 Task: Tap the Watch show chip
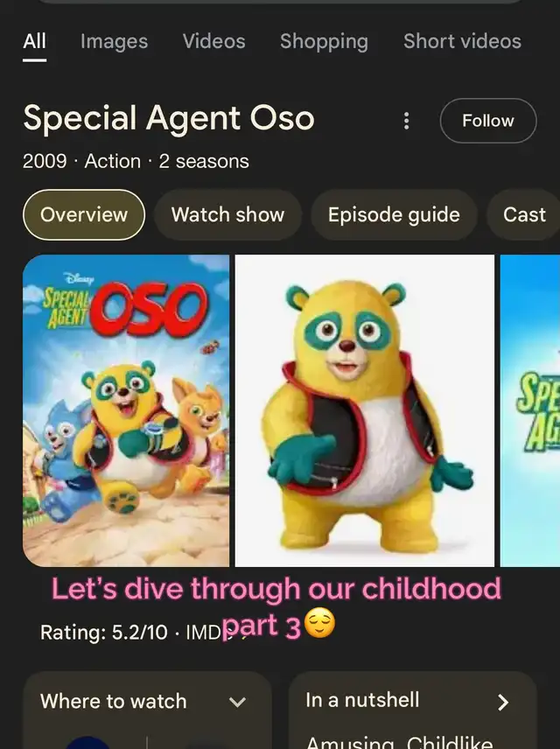tap(227, 215)
